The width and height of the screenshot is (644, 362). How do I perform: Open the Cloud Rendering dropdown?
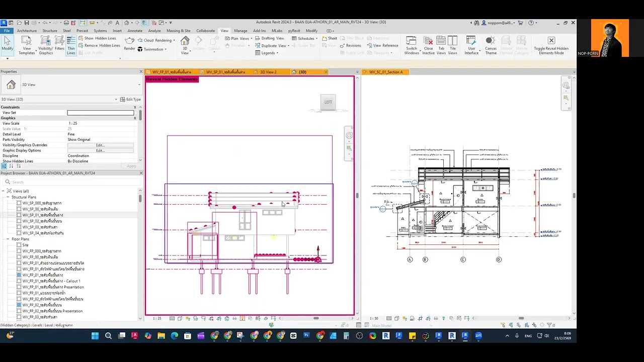[156, 40]
